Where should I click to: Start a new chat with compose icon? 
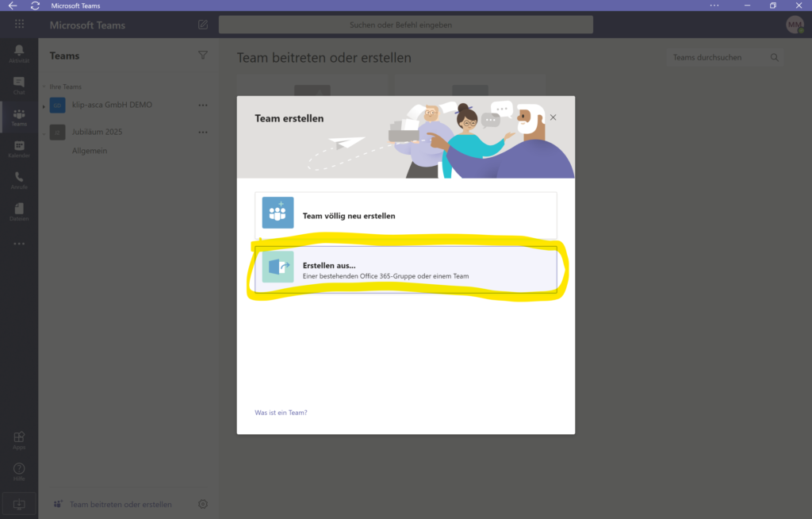(x=203, y=25)
